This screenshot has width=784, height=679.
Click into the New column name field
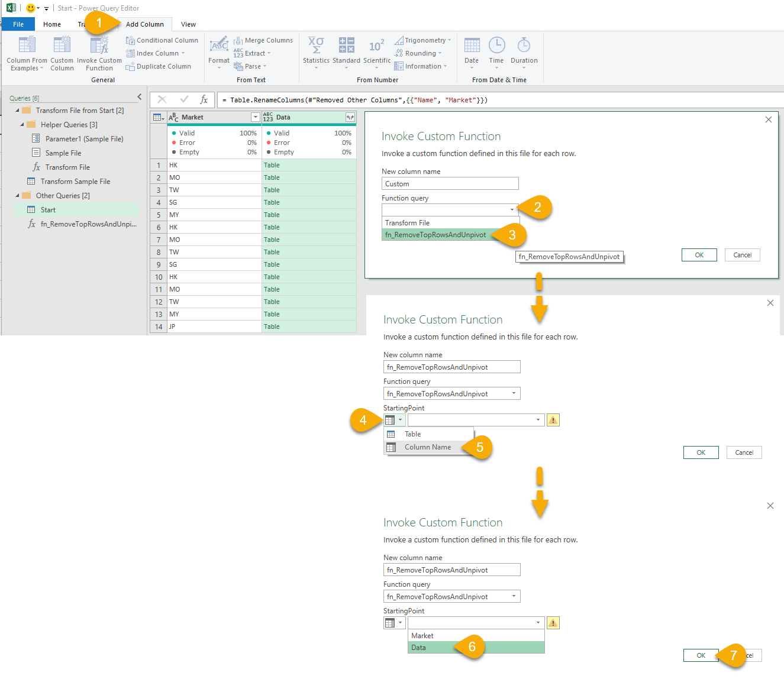[450, 184]
